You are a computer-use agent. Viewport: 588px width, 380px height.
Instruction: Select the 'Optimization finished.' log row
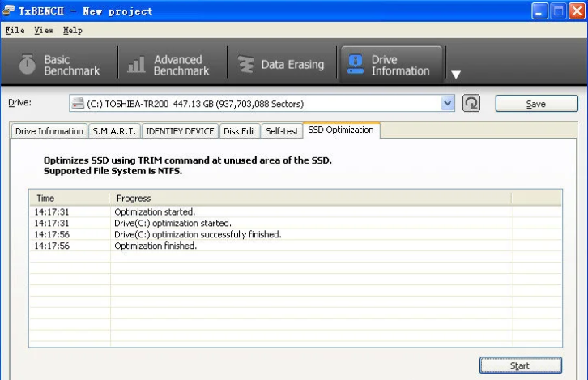click(x=156, y=246)
